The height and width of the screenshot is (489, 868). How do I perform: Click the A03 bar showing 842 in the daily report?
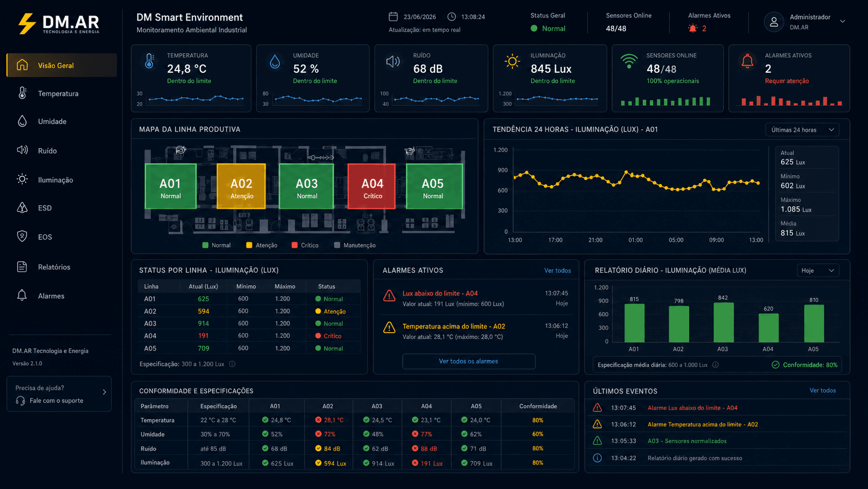tap(724, 322)
